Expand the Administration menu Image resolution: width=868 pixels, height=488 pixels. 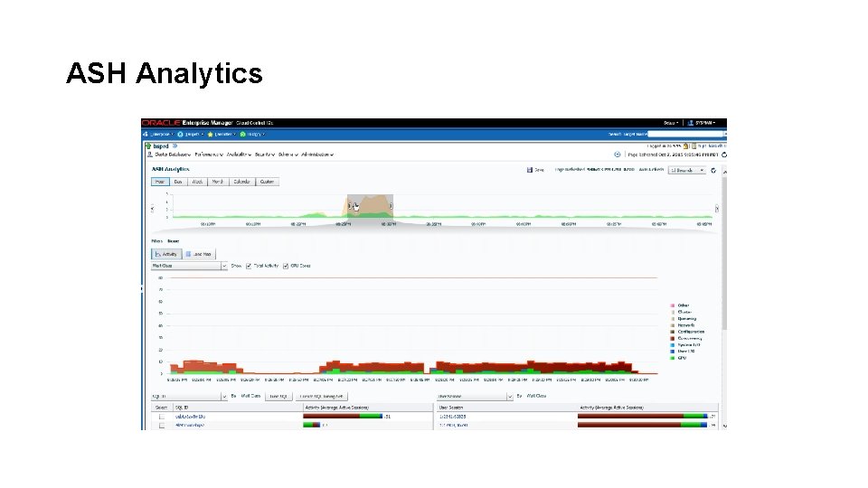click(317, 155)
